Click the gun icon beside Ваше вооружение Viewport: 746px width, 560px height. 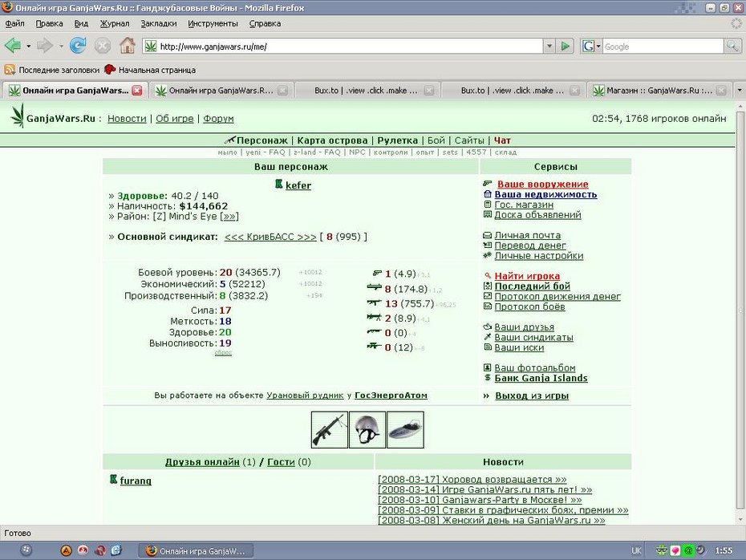(x=487, y=183)
